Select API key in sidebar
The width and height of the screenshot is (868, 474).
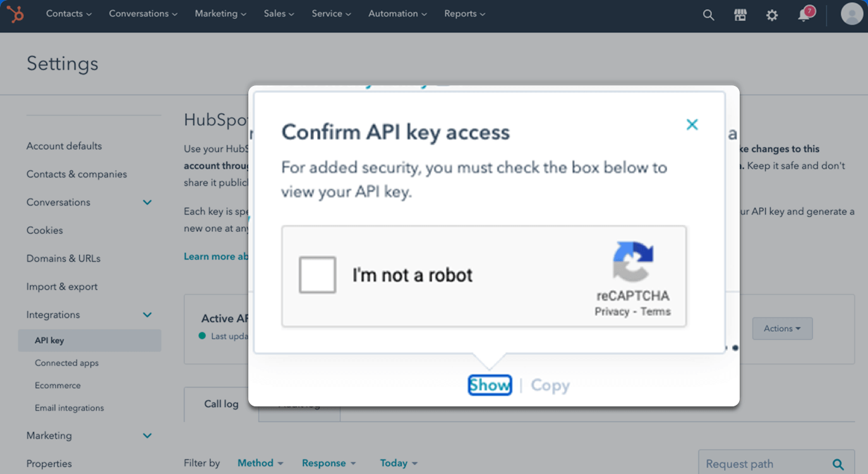point(90,341)
